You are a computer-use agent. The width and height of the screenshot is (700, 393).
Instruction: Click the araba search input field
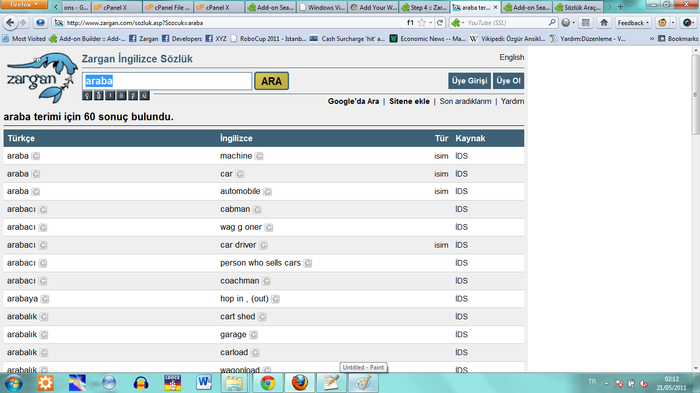click(x=167, y=81)
